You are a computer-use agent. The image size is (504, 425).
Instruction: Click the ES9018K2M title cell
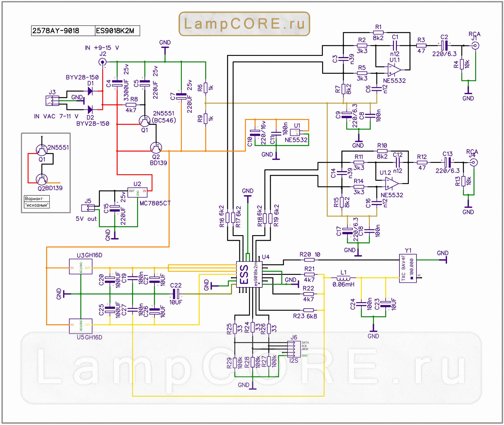pyautogui.click(x=117, y=31)
